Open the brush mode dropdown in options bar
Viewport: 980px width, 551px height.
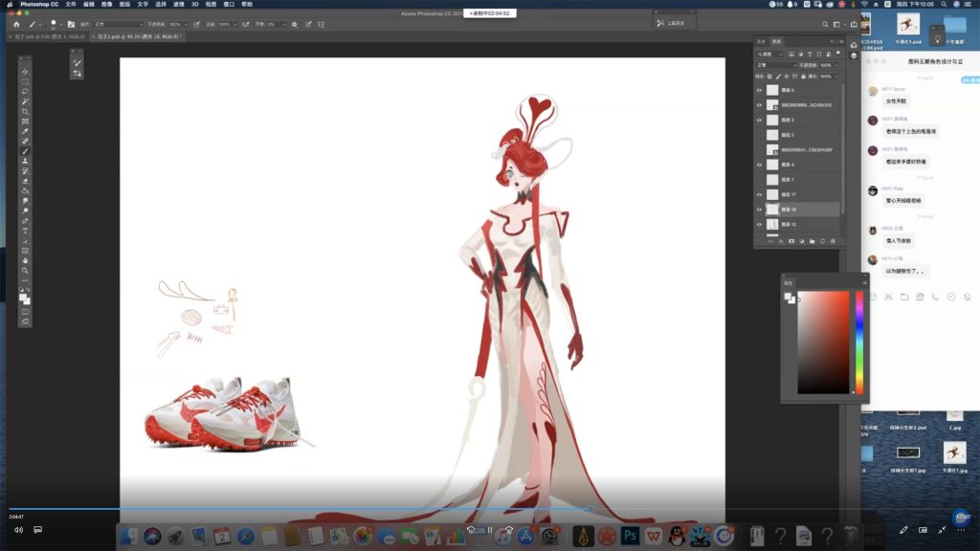point(117,24)
